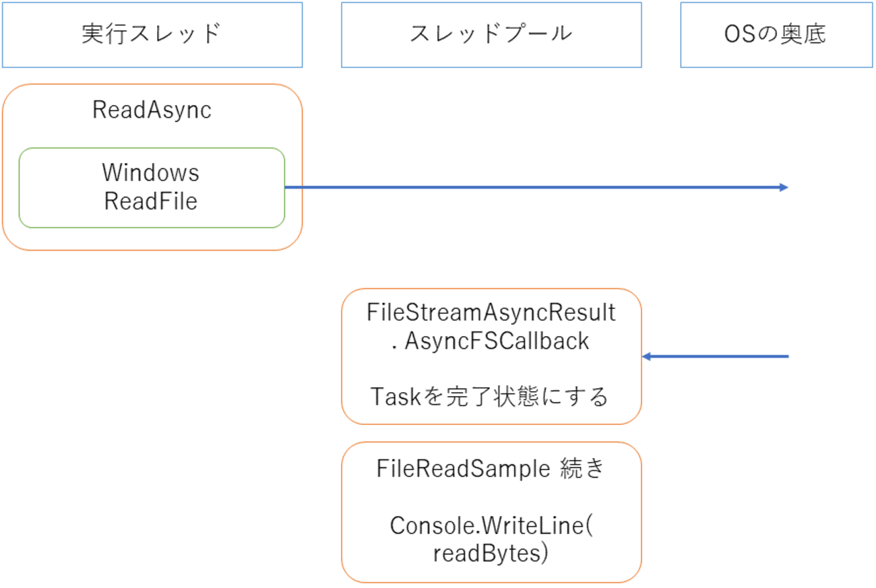Click the 実行スレッド header box
The image size is (876, 588).
pos(152,34)
